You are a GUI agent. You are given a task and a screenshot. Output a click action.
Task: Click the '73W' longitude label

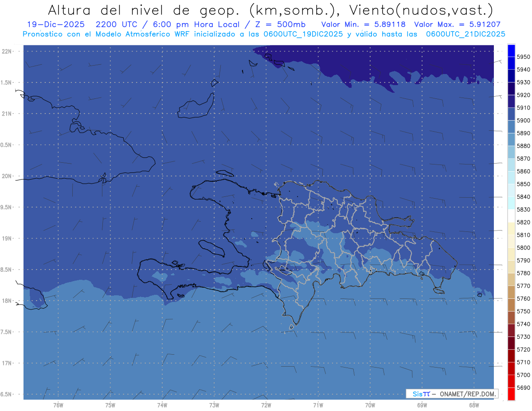pyautogui.click(x=214, y=405)
